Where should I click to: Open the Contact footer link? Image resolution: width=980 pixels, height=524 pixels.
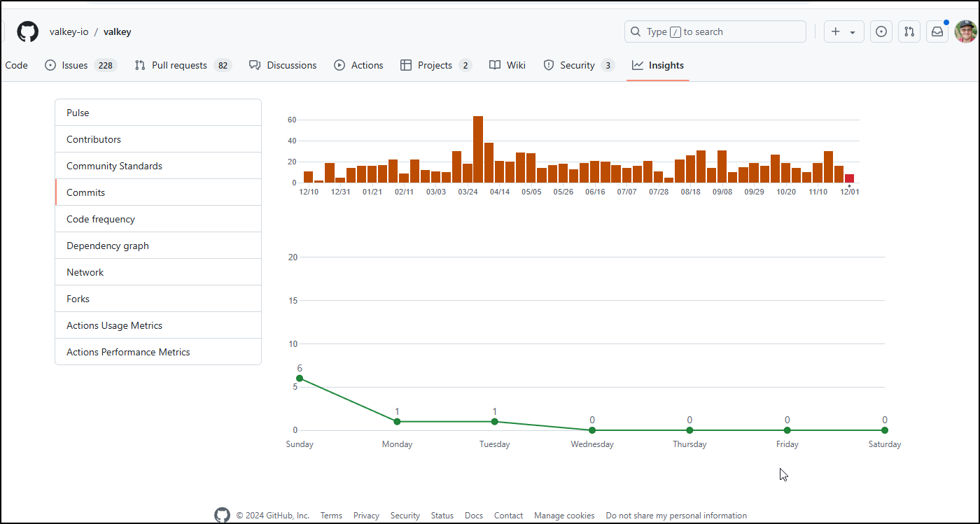tap(509, 516)
